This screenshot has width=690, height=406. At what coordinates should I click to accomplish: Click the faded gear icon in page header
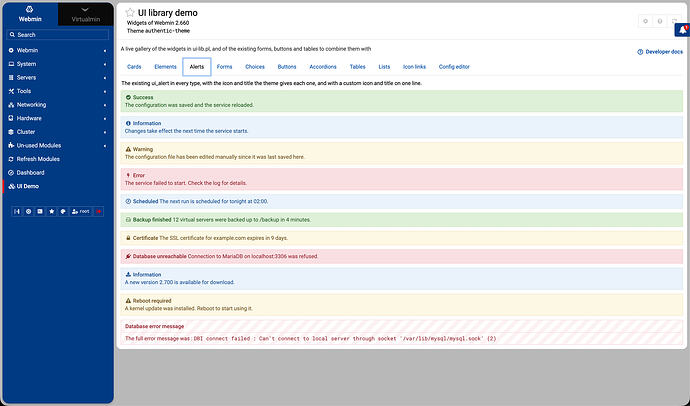[x=646, y=21]
